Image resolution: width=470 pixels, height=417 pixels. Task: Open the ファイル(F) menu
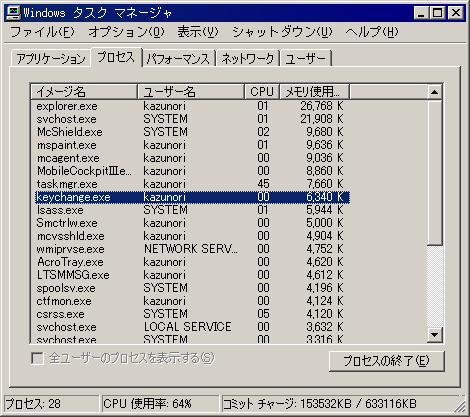(42, 32)
